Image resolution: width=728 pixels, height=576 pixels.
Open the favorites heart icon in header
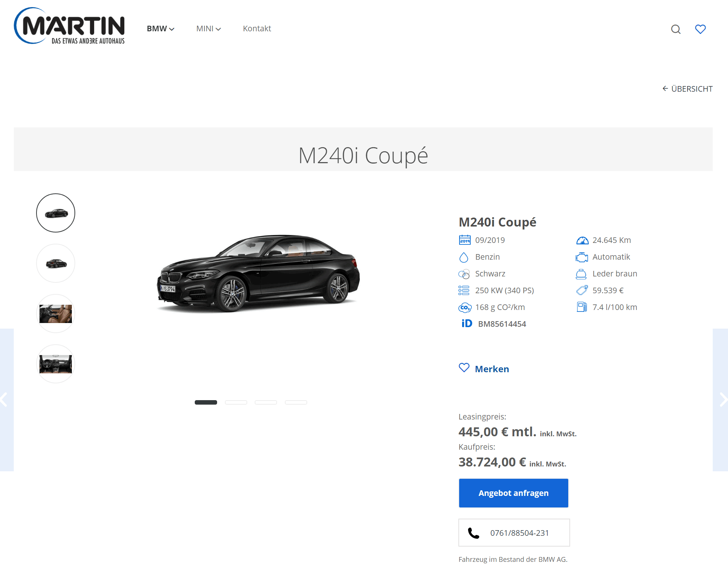(x=700, y=29)
